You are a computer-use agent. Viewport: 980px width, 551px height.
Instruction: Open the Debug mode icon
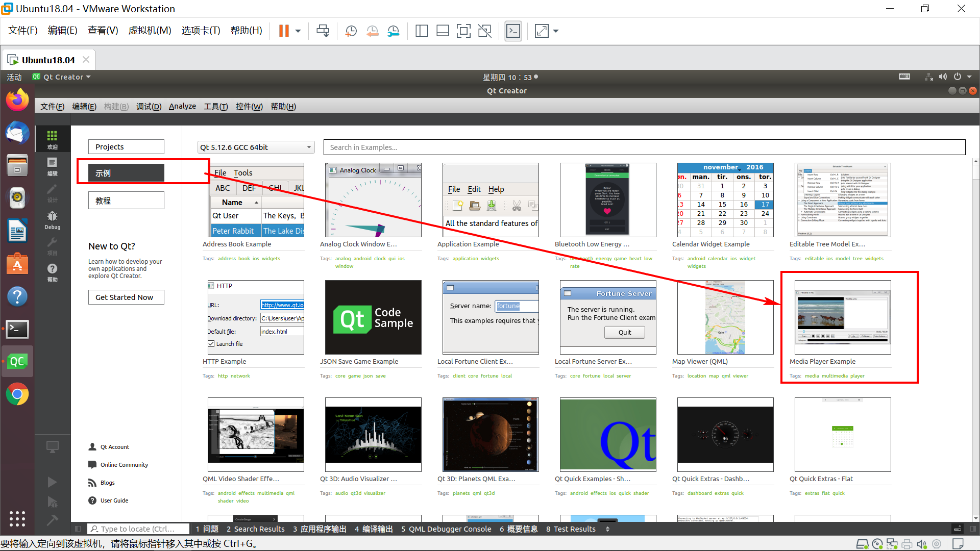click(x=52, y=220)
